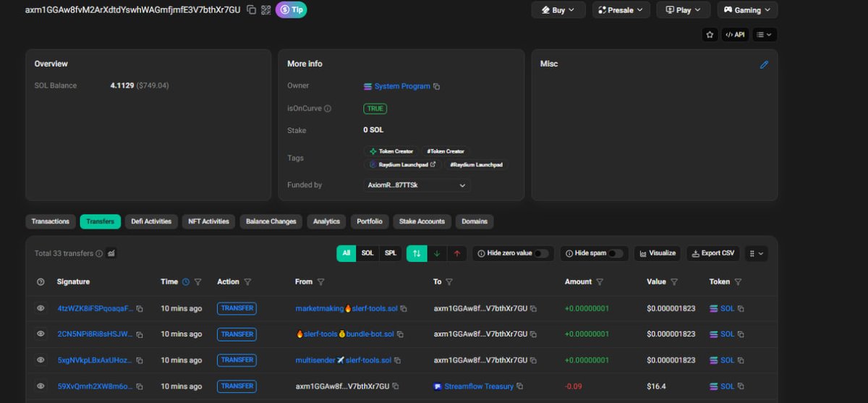
Task: Edit Misc panel with pencil icon
Action: pyautogui.click(x=764, y=64)
